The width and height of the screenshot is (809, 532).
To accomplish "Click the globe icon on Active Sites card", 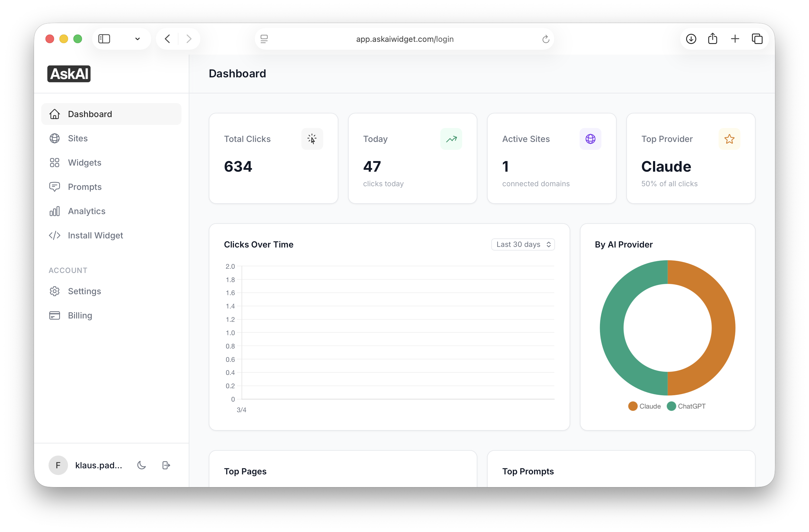I will click(591, 139).
